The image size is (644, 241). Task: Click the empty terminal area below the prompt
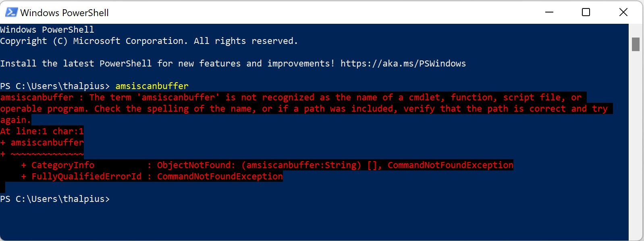pos(282,222)
